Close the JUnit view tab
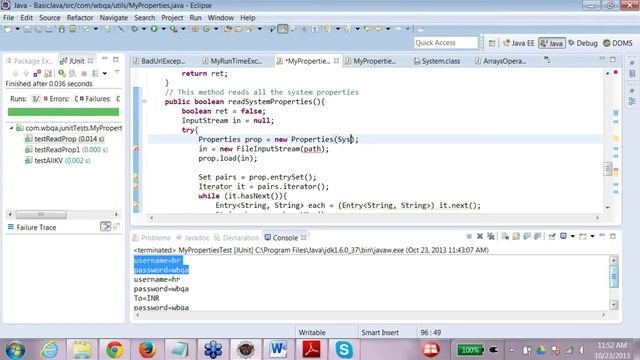The image size is (640, 360). [90, 61]
